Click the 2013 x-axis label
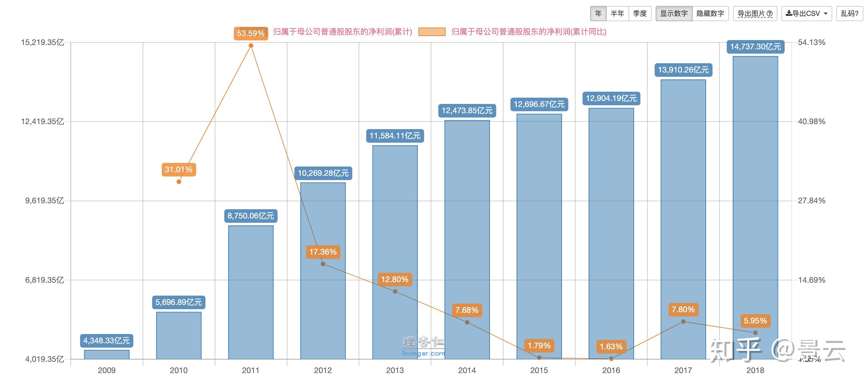This screenshot has width=868, height=386. (x=395, y=370)
